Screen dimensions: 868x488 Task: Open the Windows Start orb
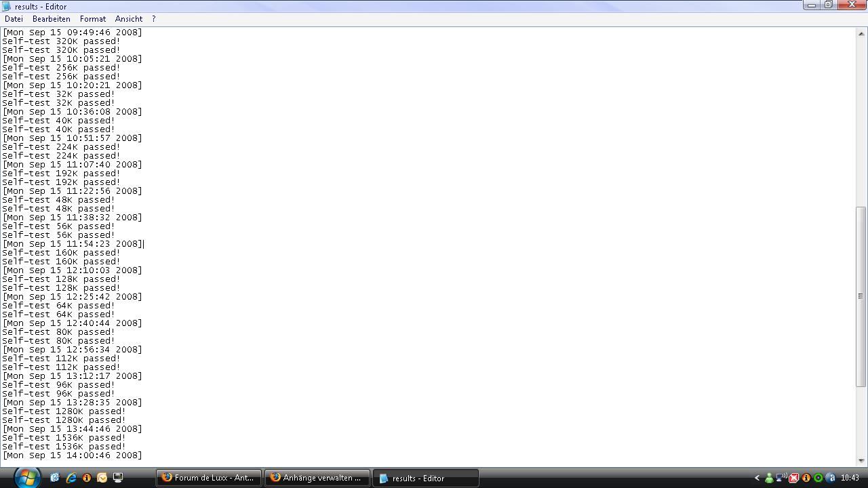[x=27, y=477]
